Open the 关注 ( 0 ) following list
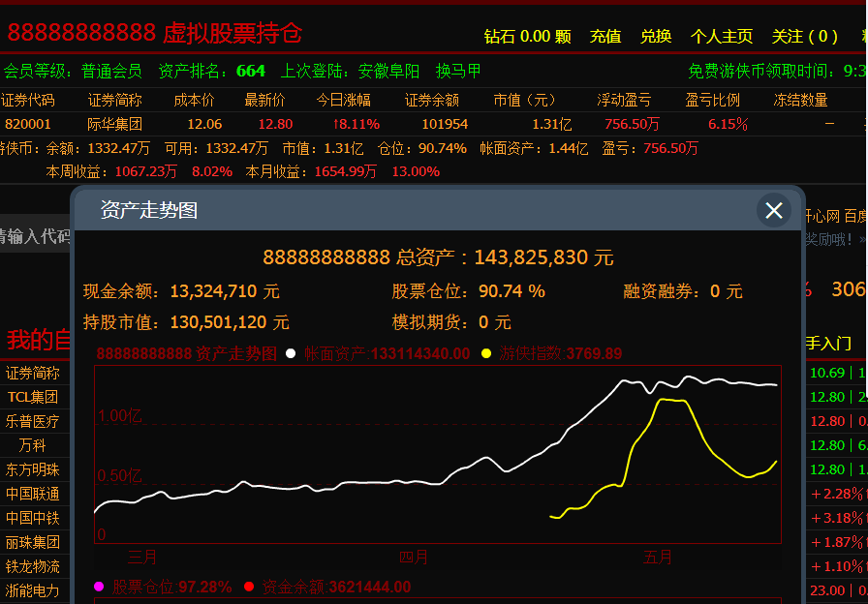Screen dimensions: 868x604 pos(804,37)
